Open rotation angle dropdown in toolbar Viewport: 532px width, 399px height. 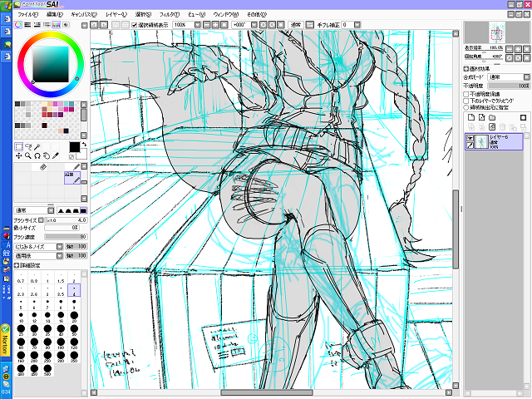(254, 25)
